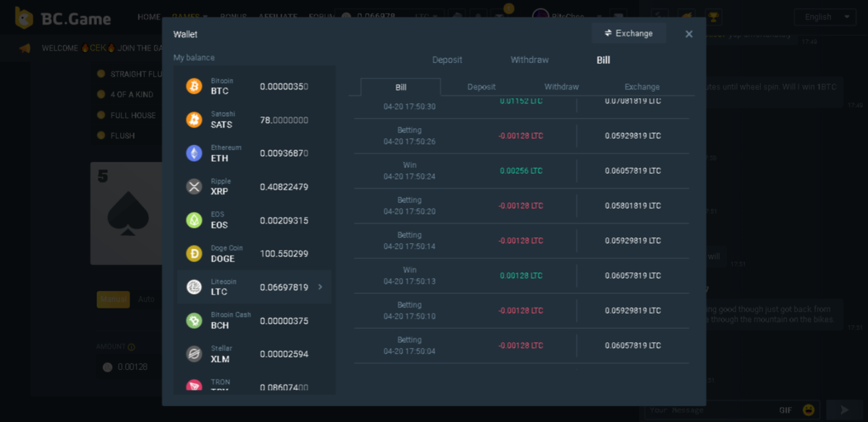This screenshot has width=868, height=422.
Task: Choose the Ripple XRP icon in wallet
Action: click(194, 187)
